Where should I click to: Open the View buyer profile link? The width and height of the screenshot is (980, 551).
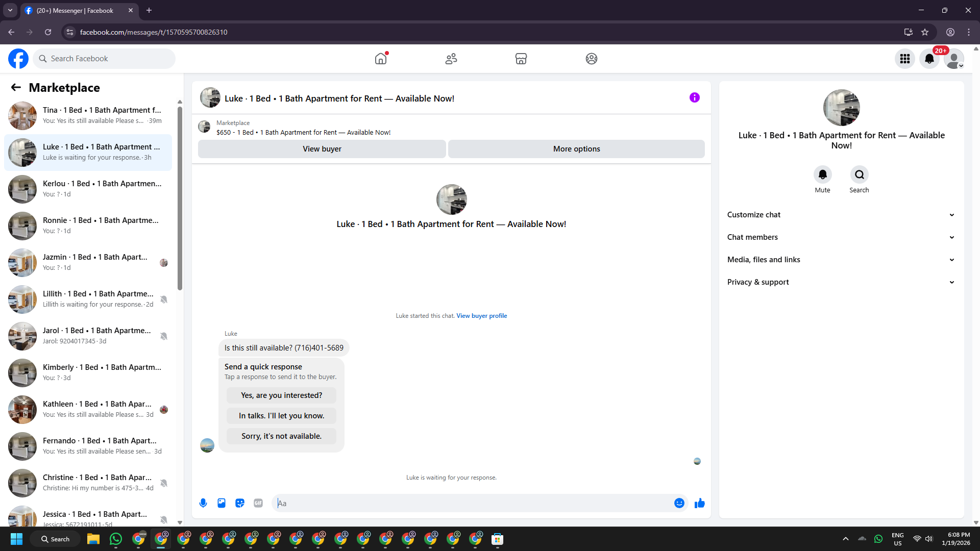[481, 316]
